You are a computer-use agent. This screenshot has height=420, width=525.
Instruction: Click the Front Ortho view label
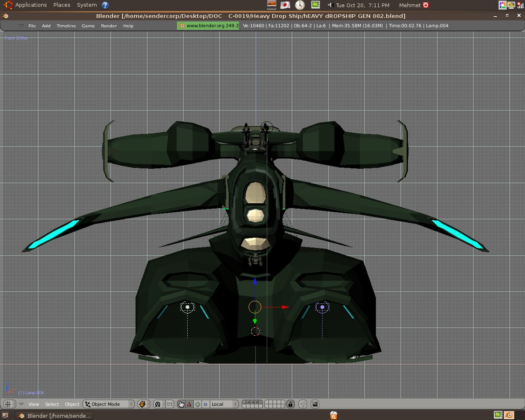(x=16, y=38)
